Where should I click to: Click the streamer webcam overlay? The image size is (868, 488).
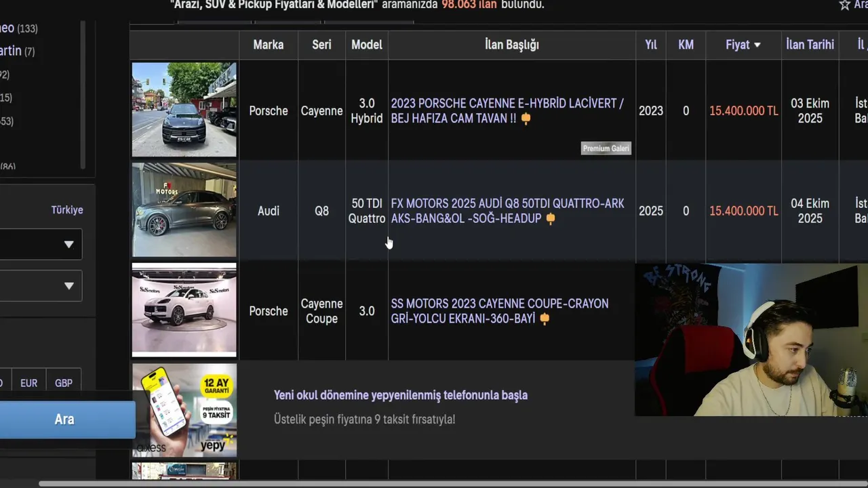point(751,340)
